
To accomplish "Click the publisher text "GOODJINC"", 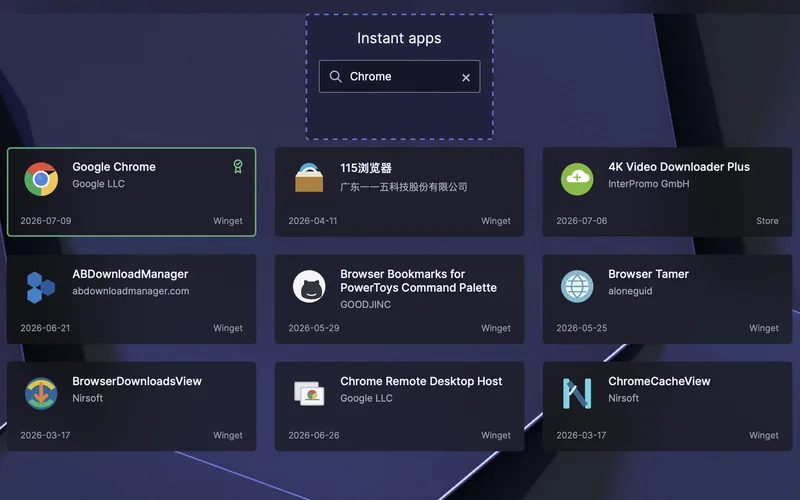I will coord(365,305).
